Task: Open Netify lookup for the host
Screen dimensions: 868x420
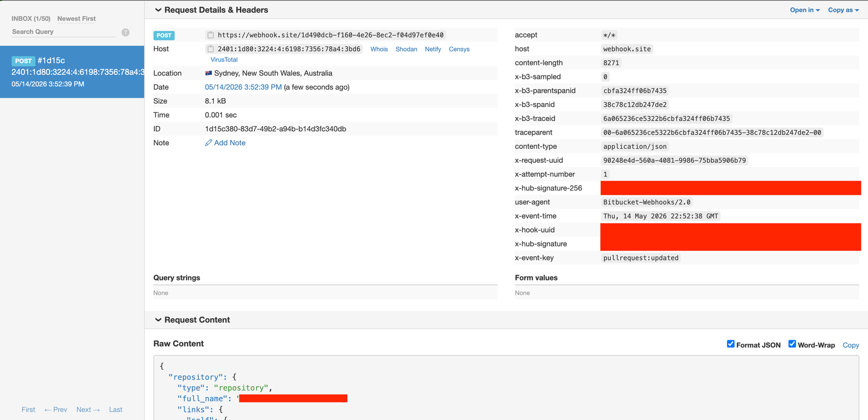Action: pyautogui.click(x=433, y=49)
